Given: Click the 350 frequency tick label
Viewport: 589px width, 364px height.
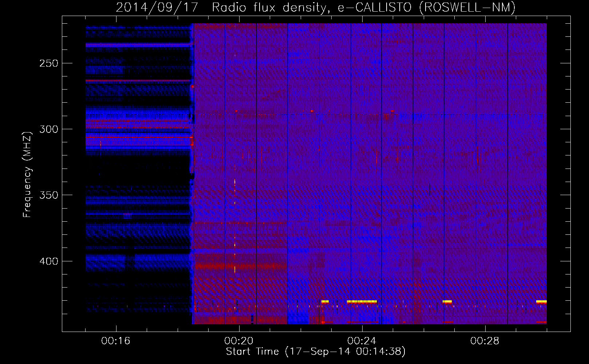Looking at the screenshot, I should pyautogui.click(x=49, y=195).
